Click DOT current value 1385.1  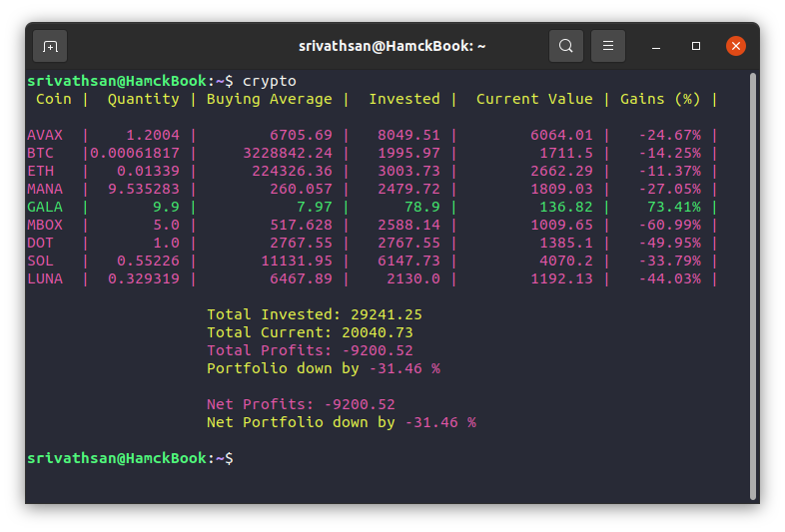tap(565, 244)
